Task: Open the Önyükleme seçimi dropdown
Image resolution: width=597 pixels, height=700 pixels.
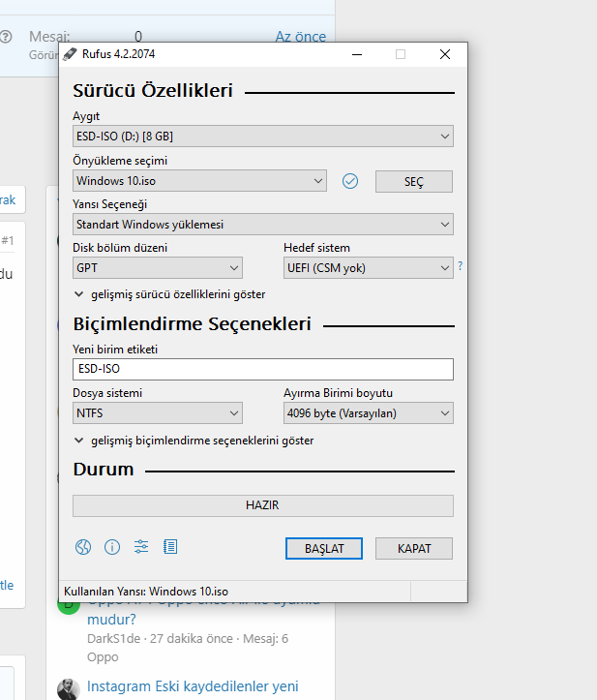Action: [x=199, y=181]
